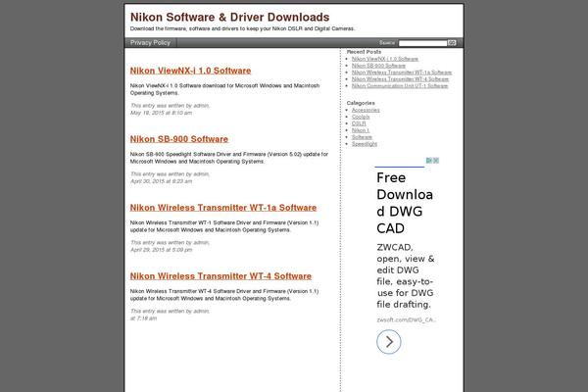This screenshot has height=392, width=588.
Task: Close the advertisement with the X icon
Action: [436, 161]
